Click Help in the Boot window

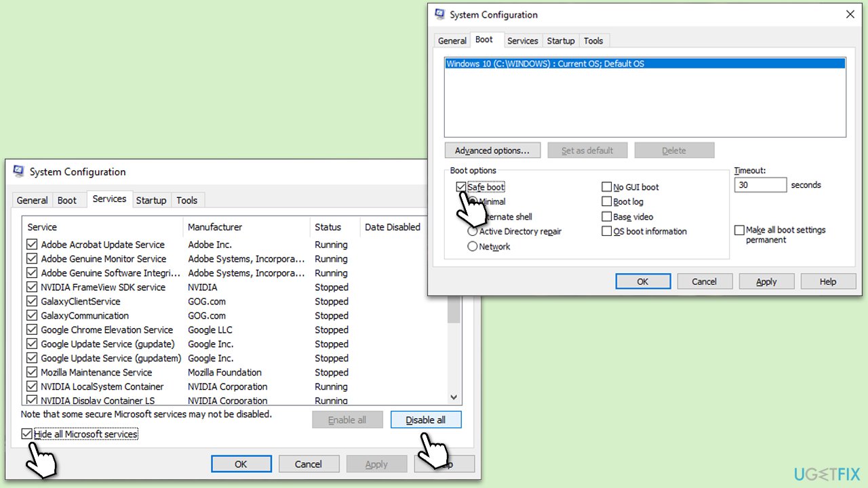click(x=828, y=281)
